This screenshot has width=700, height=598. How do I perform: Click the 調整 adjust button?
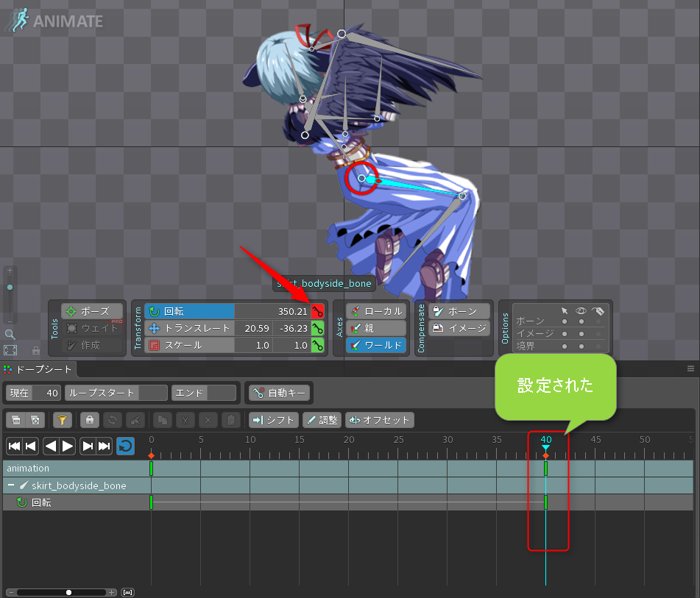pos(322,420)
